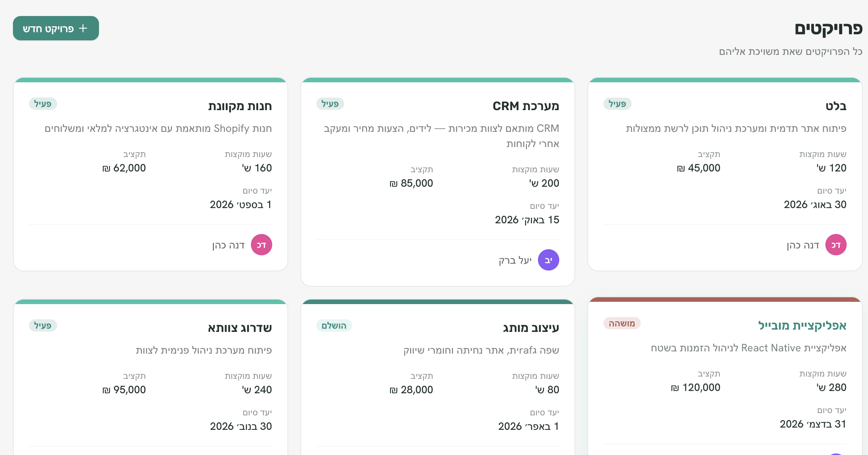
Task: Click the description mentioning 'React Native'
Action: [x=748, y=348]
